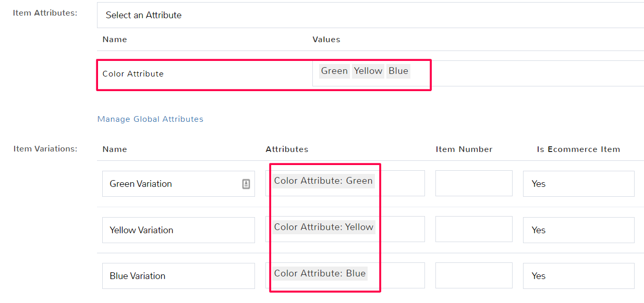The width and height of the screenshot is (644, 303).
Task: Click the Attributes column header in Item Variations
Action: coord(287,149)
